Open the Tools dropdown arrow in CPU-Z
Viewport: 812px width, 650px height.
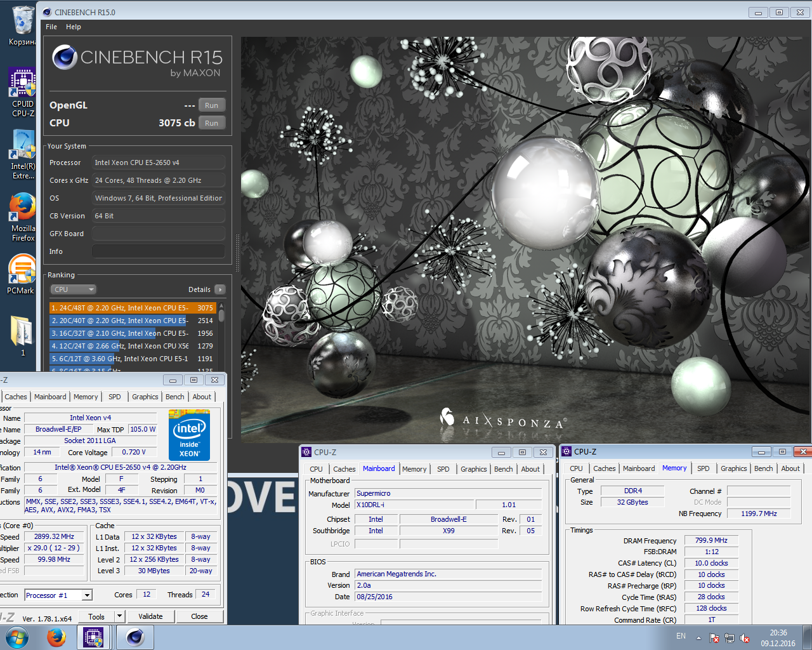(x=119, y=616)
